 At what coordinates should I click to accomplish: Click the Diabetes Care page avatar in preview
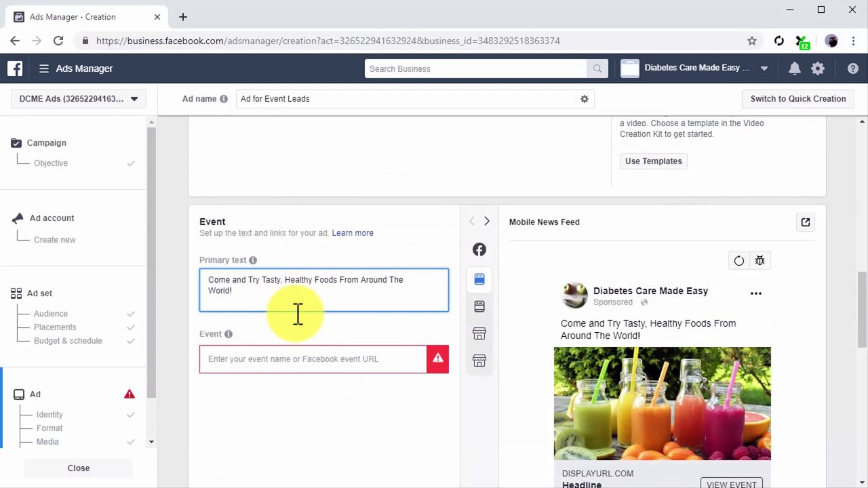coord(575,296)
